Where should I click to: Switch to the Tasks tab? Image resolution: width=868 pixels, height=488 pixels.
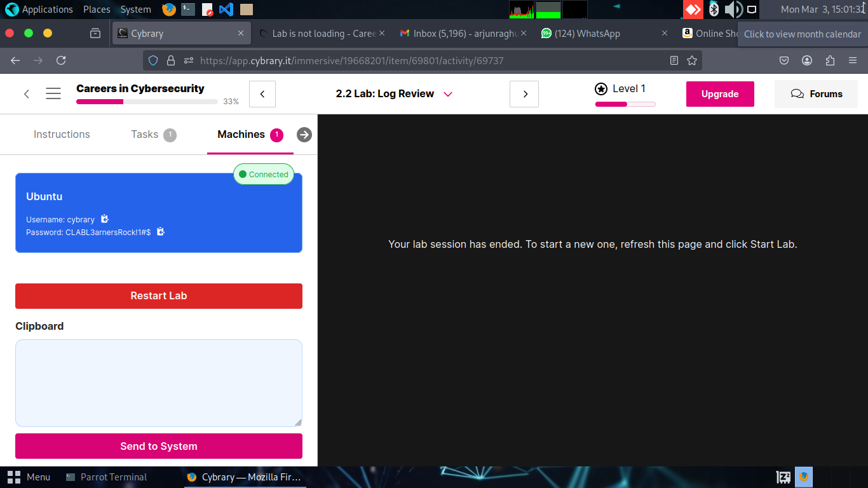click(145, 135)
